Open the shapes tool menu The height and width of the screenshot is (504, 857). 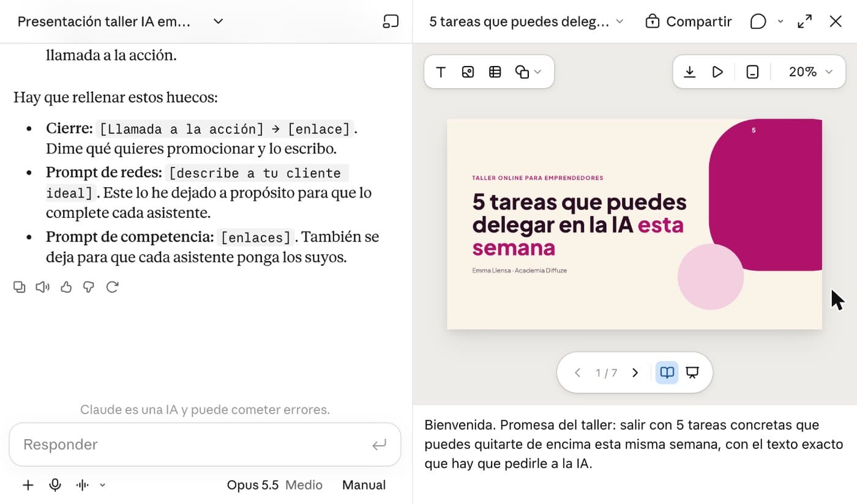point(528,72)
